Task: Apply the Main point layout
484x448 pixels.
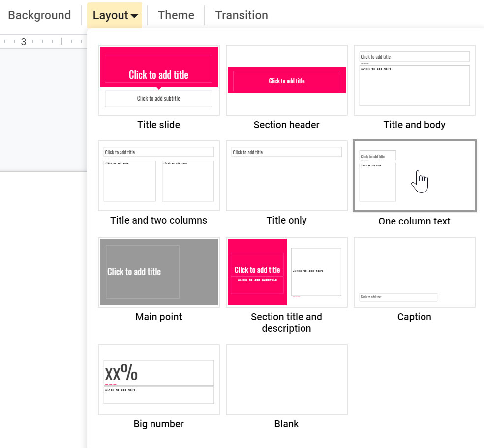Action: click(x=158, y=272)
